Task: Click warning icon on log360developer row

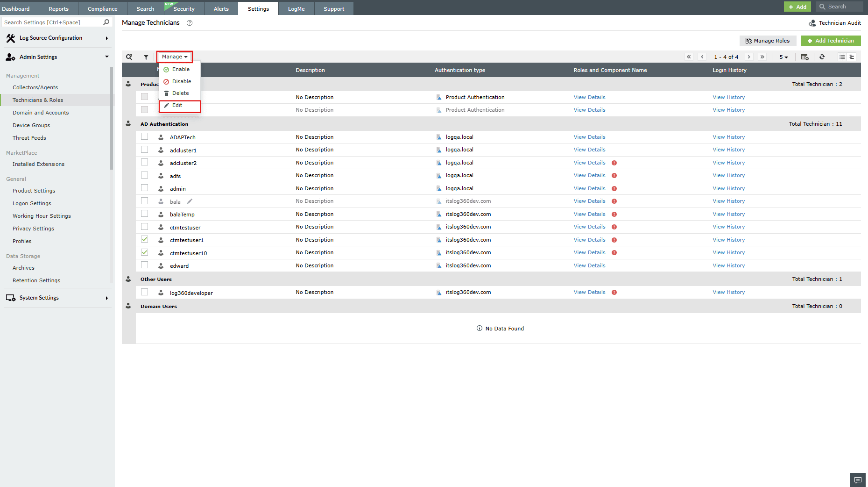Action: click(x=614, y=293)
